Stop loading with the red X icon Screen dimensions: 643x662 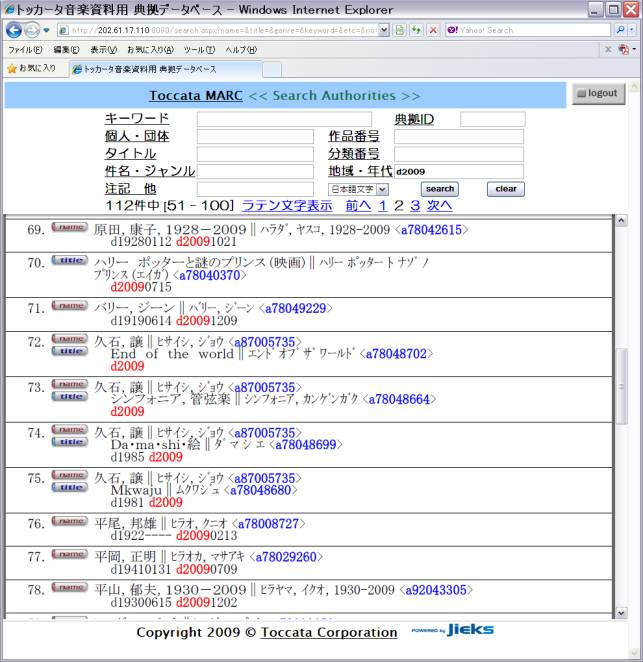pyautogui.click(x=433, y=30)
